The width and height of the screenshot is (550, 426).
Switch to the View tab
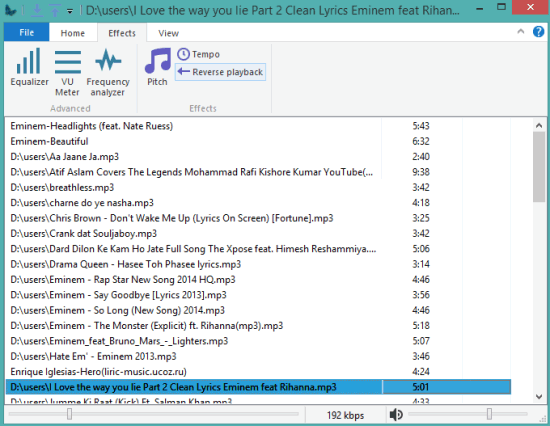tap(168, 33)
